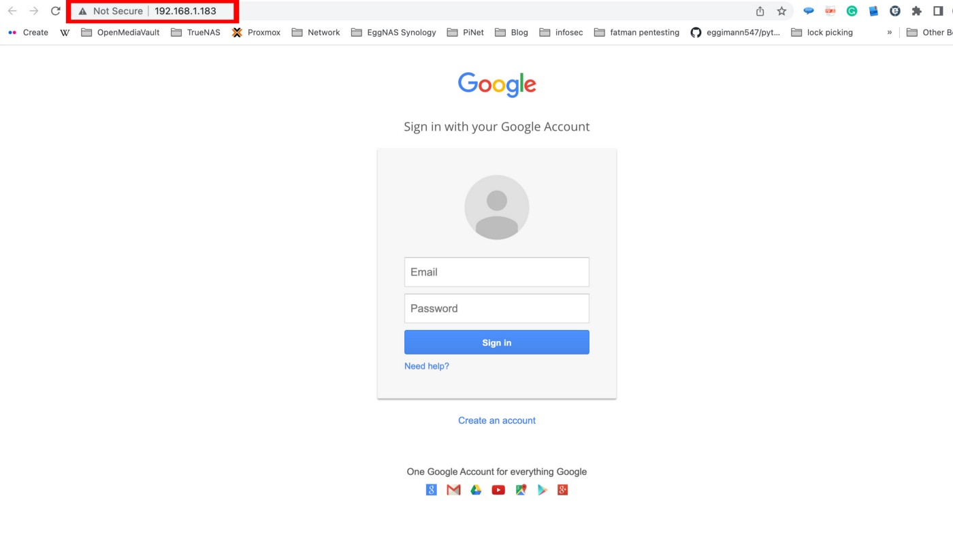The image size is (953, 560).
Task: Open the lock picking bookmarks folder
Action: 822,32
